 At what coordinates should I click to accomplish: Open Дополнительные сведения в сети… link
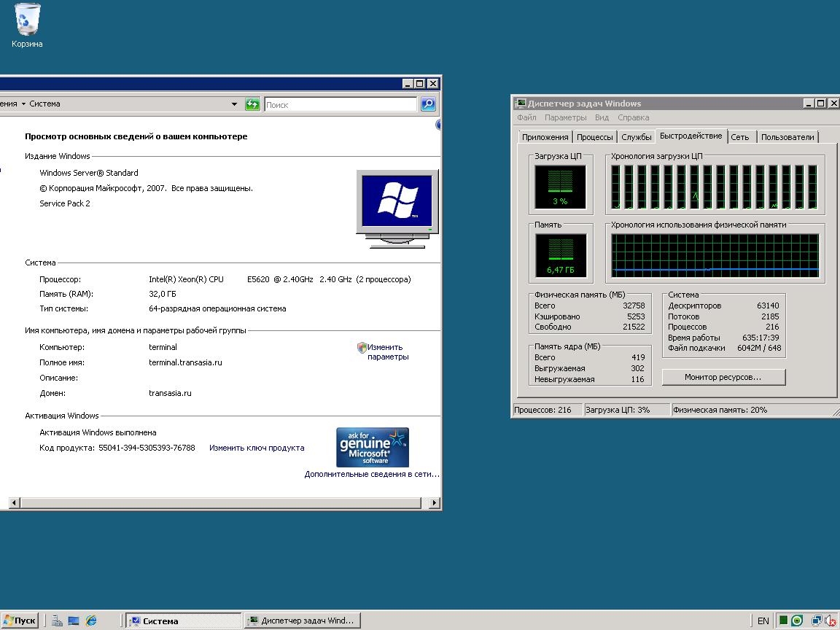click(x=372, y=474)
